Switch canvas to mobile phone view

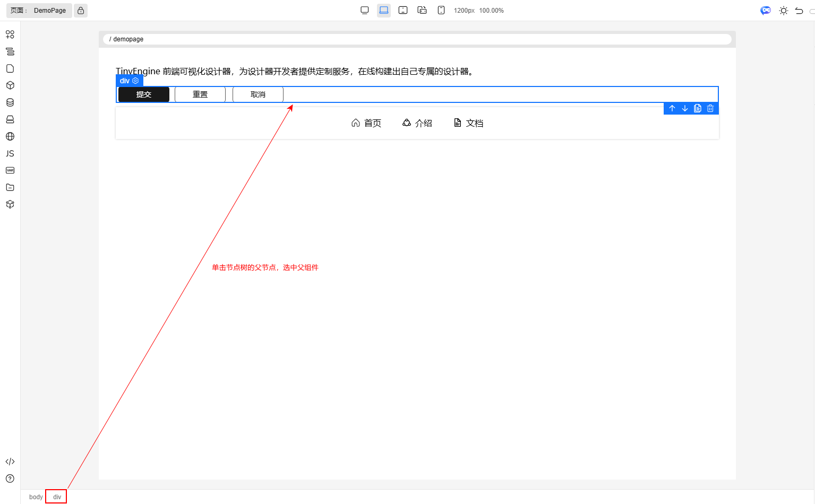tap(441, 10)
